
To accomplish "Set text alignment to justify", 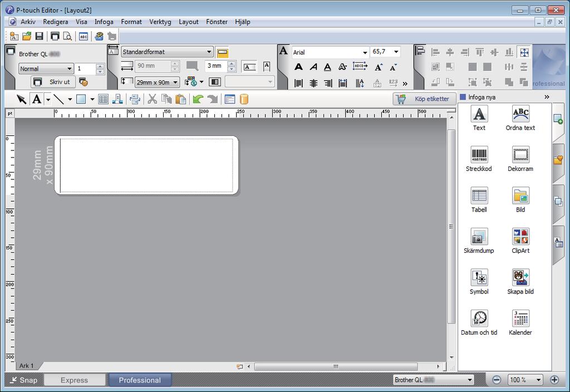I will pos(342,84).
